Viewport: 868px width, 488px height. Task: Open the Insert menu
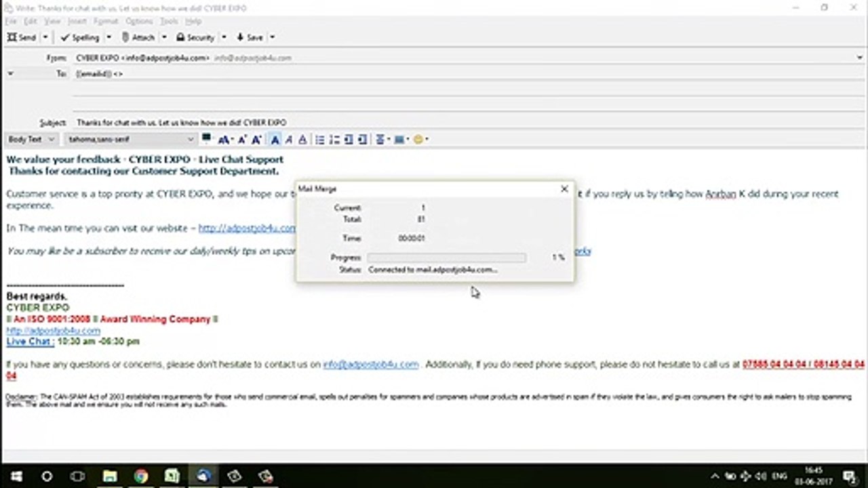click(x=77, y=22)
